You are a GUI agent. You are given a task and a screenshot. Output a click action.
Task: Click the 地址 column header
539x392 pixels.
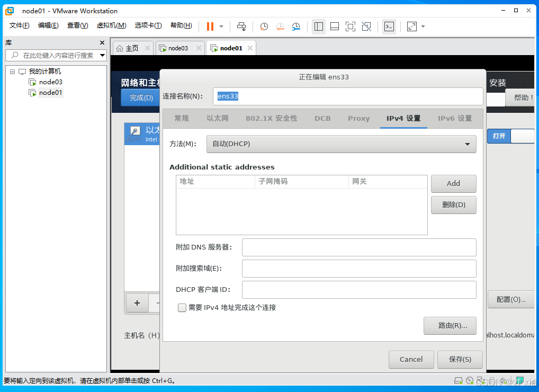tap(215, 182)
